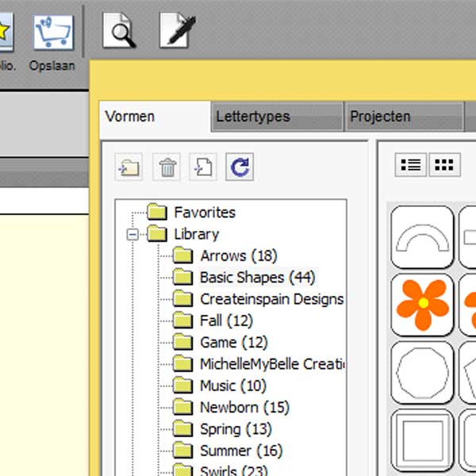Click the Opslaan label under cart

tap(52, 66)
